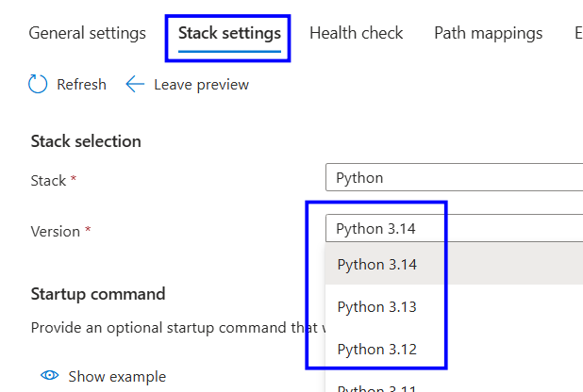
Task: Click the Version combo box showing Python 3.14
Action: coord(455,228)
